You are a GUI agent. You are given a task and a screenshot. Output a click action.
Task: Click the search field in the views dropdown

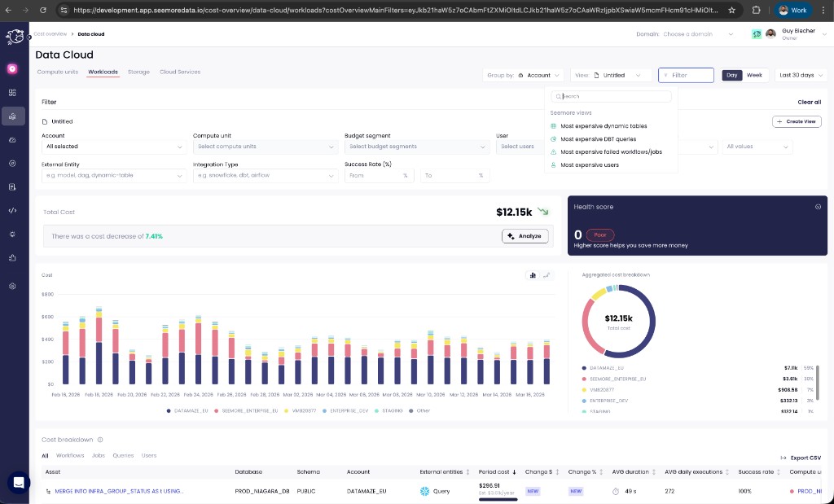tap(611, 96)
